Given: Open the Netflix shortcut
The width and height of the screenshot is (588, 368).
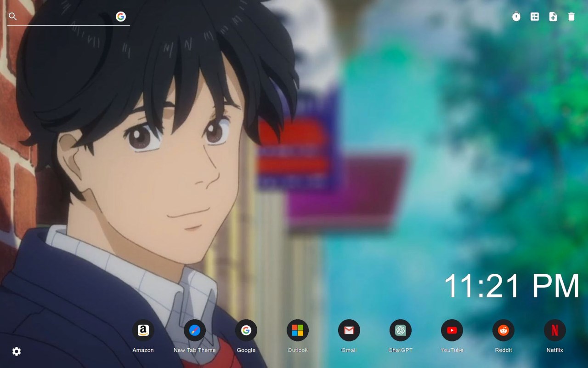Looking at the screenshot, I should (555, 330).
